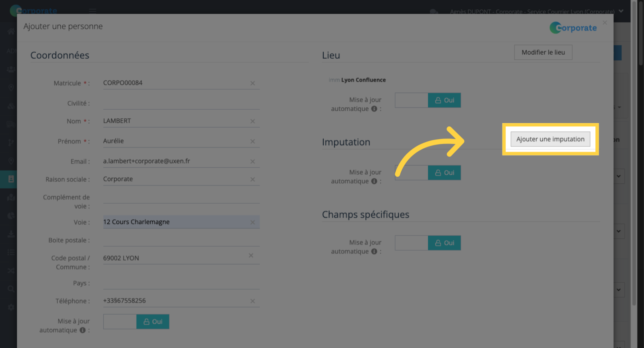The width and height of the screenshot is (644, 348).
Task: Clear the Téléphone field value
Action: pos(253,301)
